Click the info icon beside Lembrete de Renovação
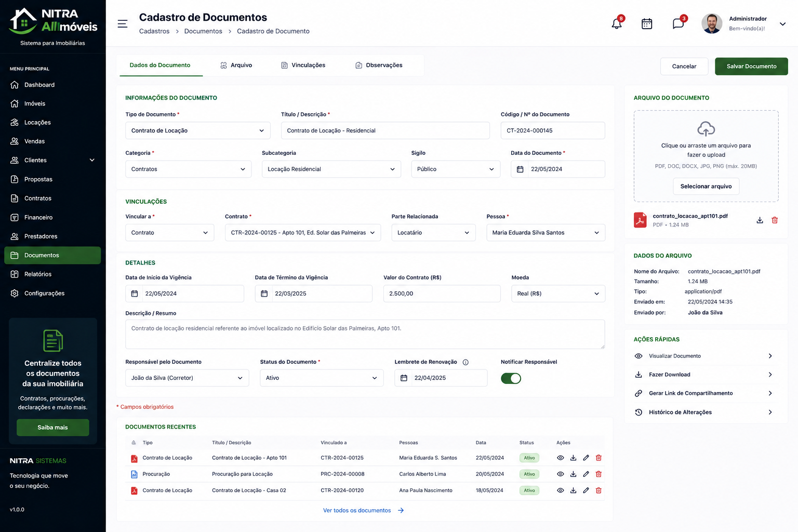The width and height of the screenshot is (798, 532). click(x=465, y=362)
